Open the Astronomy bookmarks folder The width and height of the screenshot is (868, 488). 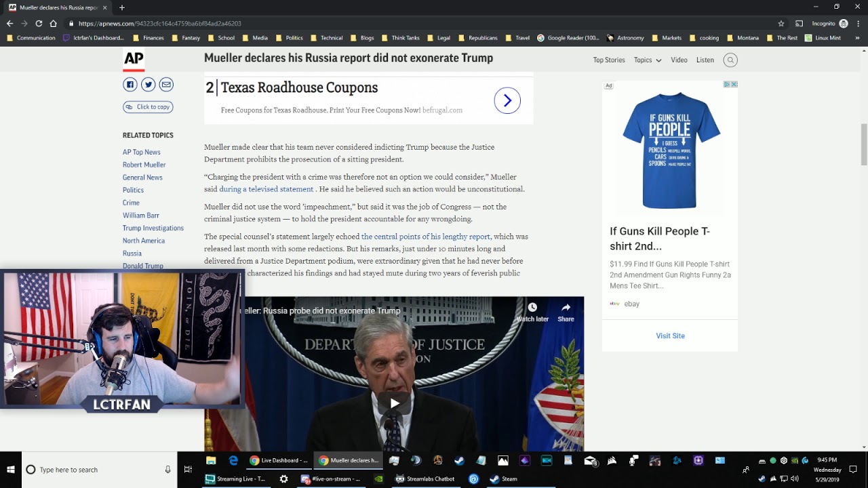click(625, 38)
